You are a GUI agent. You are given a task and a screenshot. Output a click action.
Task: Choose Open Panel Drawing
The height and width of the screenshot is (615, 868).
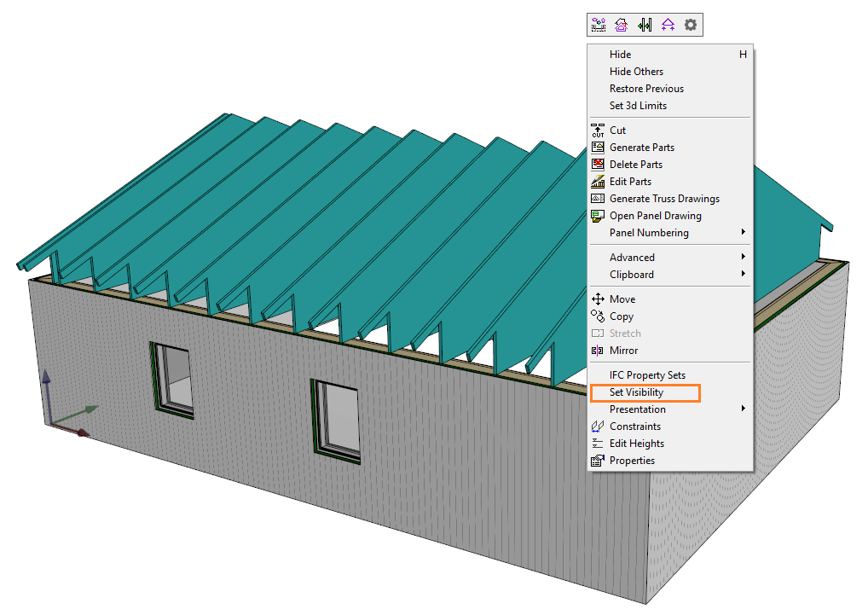pos(655,216)
